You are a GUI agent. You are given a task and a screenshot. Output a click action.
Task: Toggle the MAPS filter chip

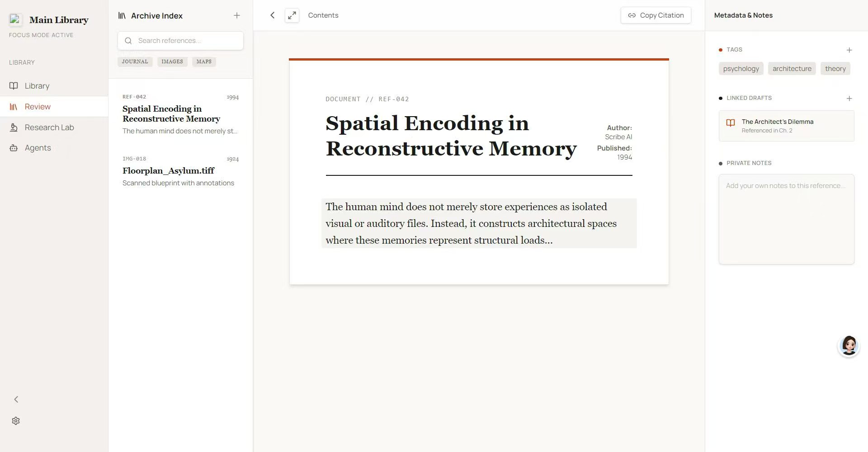pos(204,61)
